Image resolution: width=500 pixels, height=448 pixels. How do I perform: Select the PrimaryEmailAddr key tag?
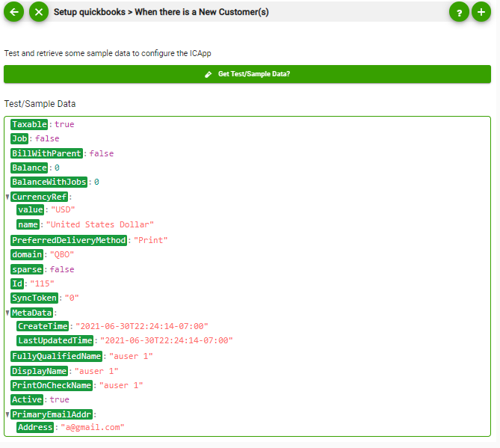[x=52, y=414]
